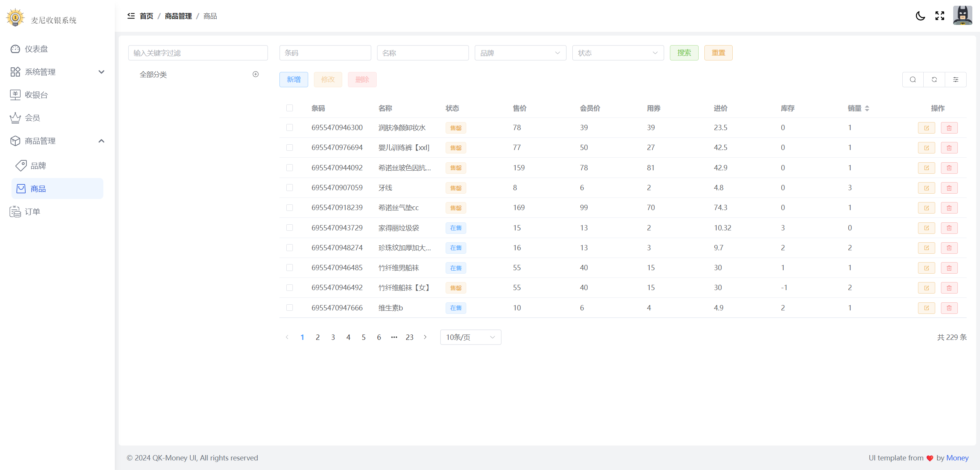
Task: Click the refresh table icon
Action: click(x=934, y=80)
